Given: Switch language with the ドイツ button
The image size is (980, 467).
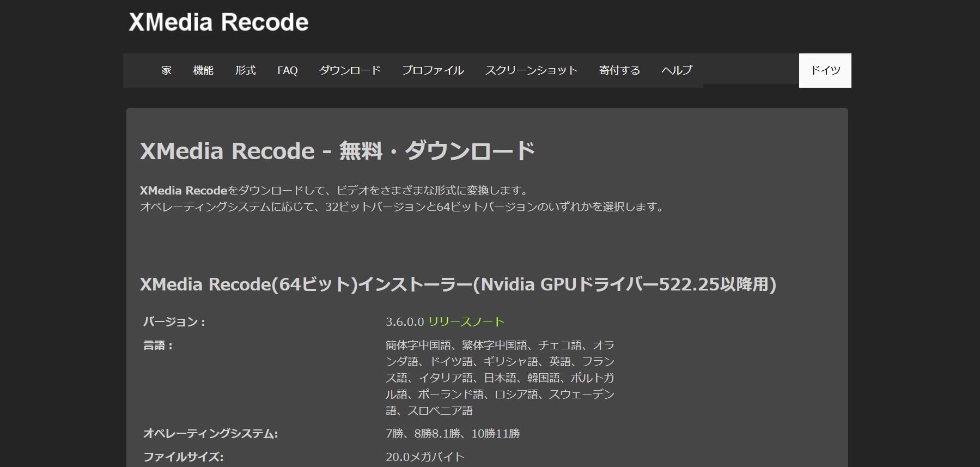Looking at the screenshot, I should point(825,70).
